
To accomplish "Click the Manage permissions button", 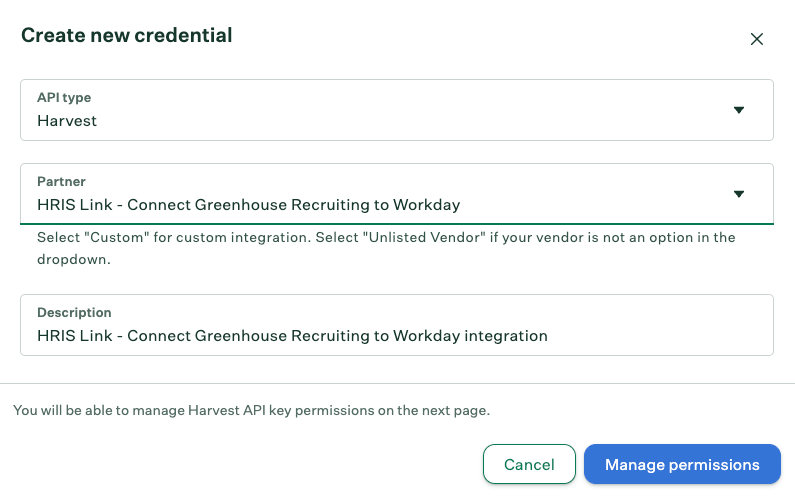I will pyautogui.click(x=682, y=464).
